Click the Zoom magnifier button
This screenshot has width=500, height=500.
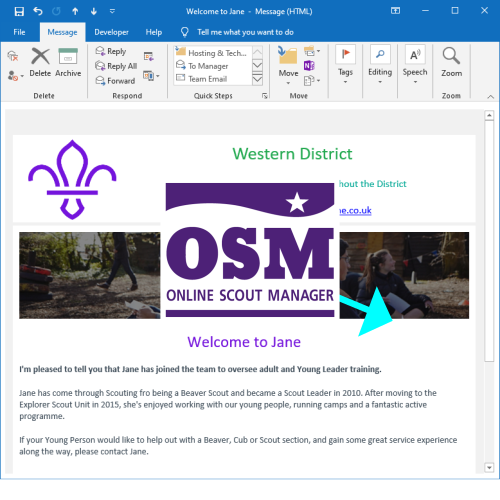[x=451, y=62]
